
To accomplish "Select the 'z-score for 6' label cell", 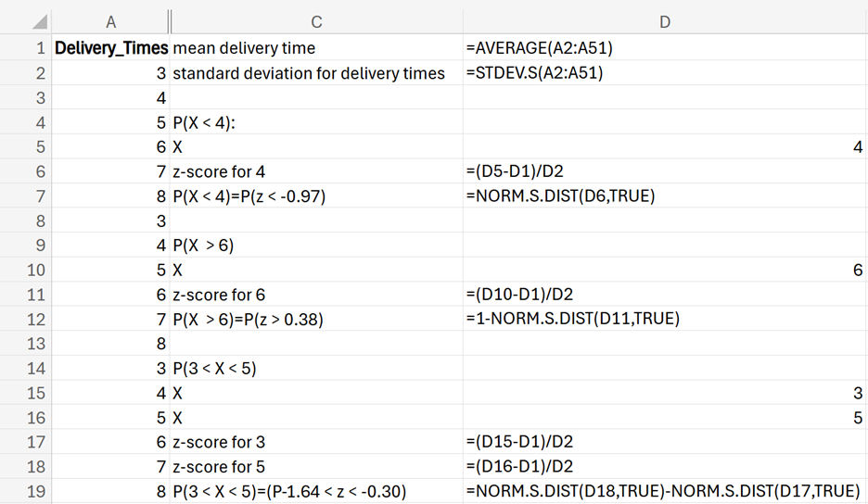I will 316,295.
